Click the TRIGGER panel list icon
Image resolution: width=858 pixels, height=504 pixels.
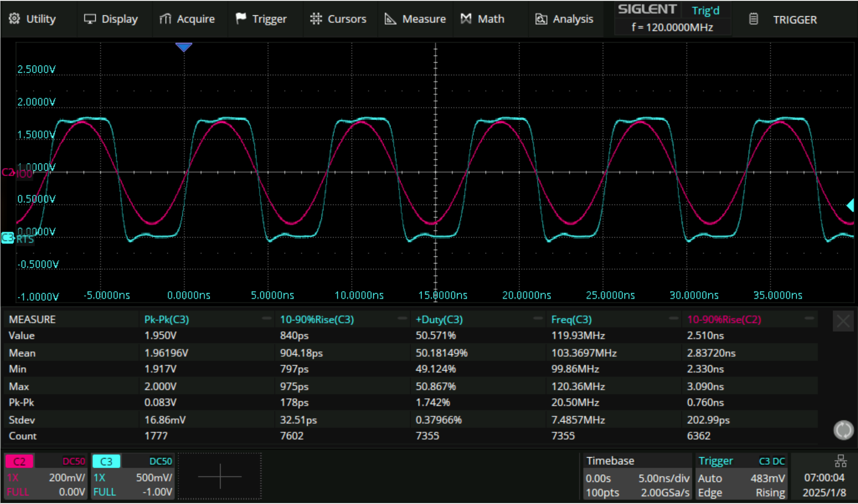753,19
